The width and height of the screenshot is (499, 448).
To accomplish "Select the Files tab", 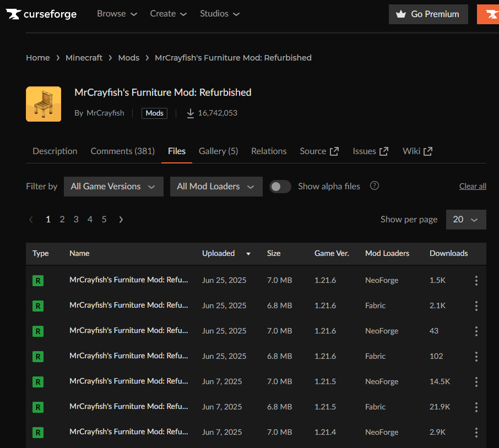I will [x=177, y=151].
